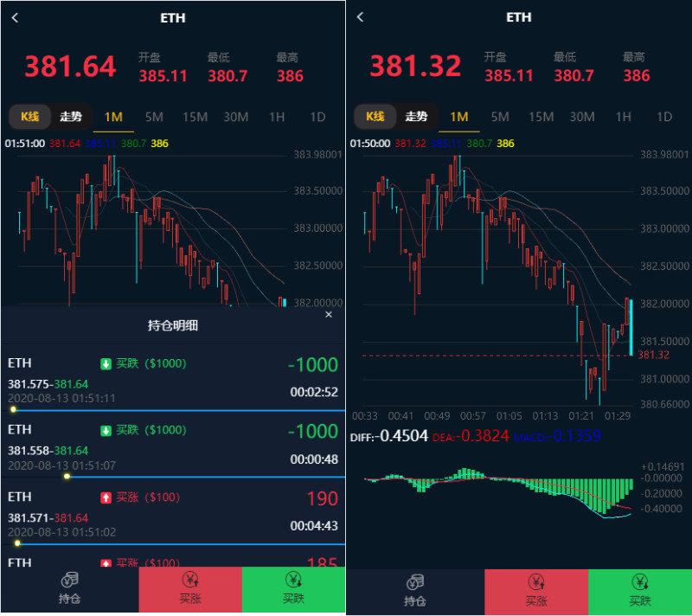Viewport: 692px width, 616px height.
Task: Switch to 15M tab on left screen
Action: point(195,117)
